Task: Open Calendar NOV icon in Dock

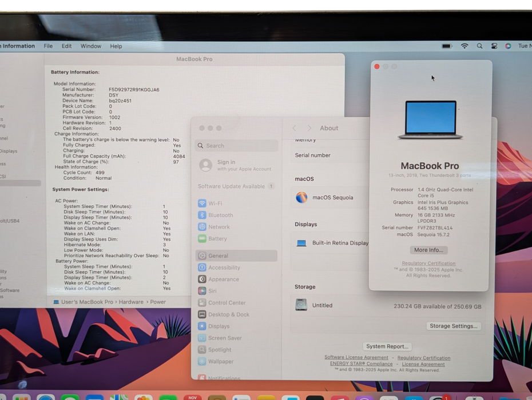Action: point(192,397)
